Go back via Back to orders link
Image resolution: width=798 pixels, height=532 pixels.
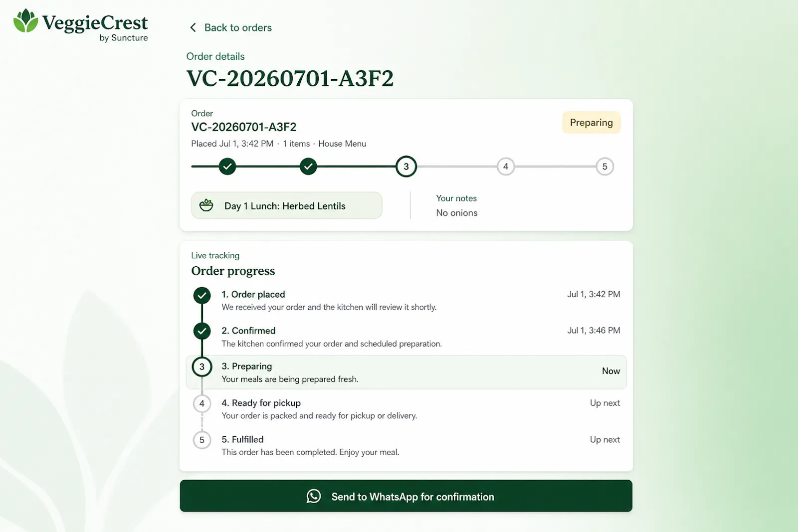pos(230,27)
